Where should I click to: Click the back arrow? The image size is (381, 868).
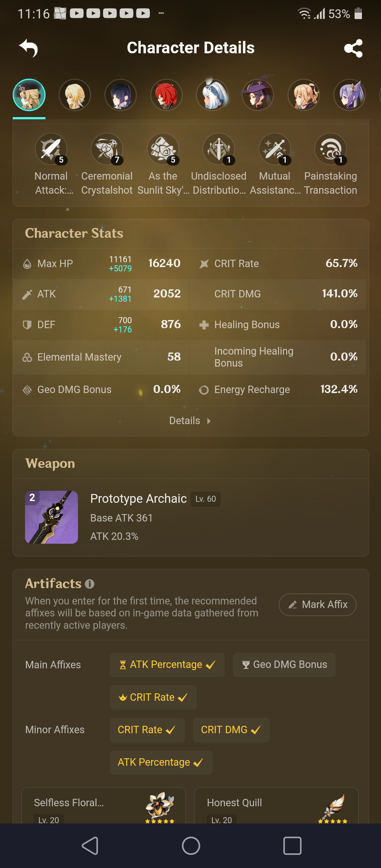(28, 48)
